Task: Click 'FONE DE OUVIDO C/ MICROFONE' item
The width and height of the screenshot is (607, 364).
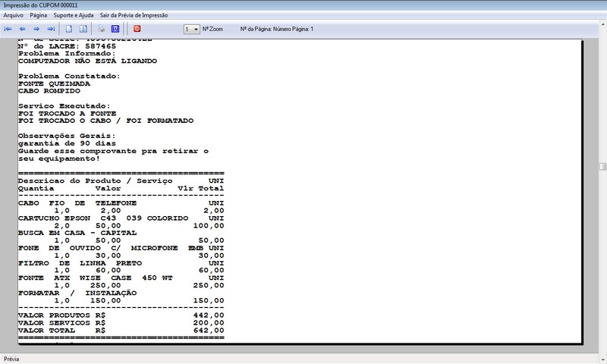Action: click(x=98, y=248)
